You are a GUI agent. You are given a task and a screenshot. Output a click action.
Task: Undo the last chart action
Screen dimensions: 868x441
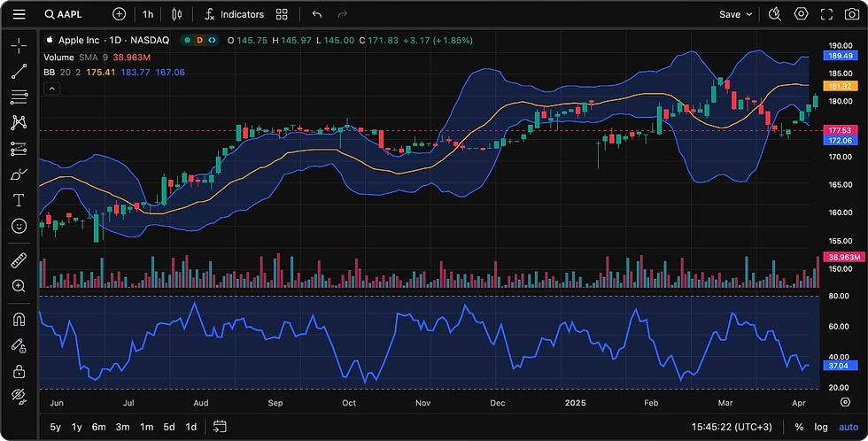pyautogui.click(x=317, y=14)
